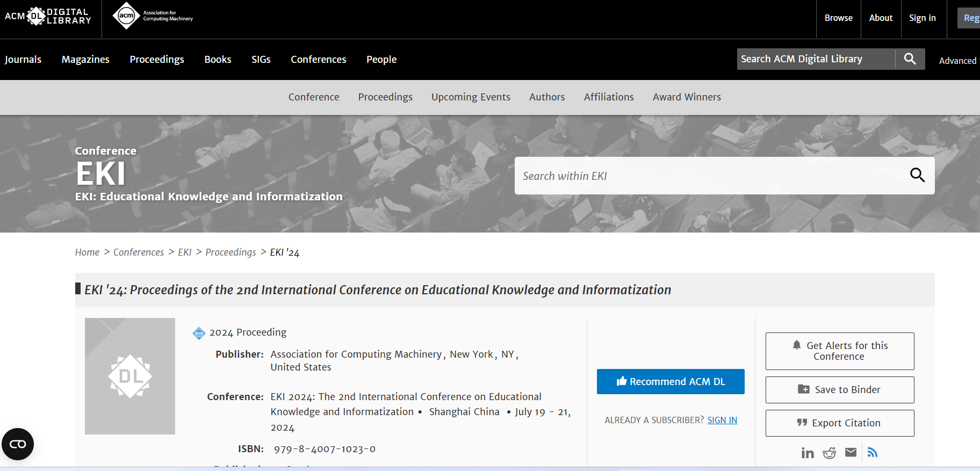Image resolution: width=980 pixels, height=471 pixels.
Task: Select the Award Winners tab
Action: [687, 97]
